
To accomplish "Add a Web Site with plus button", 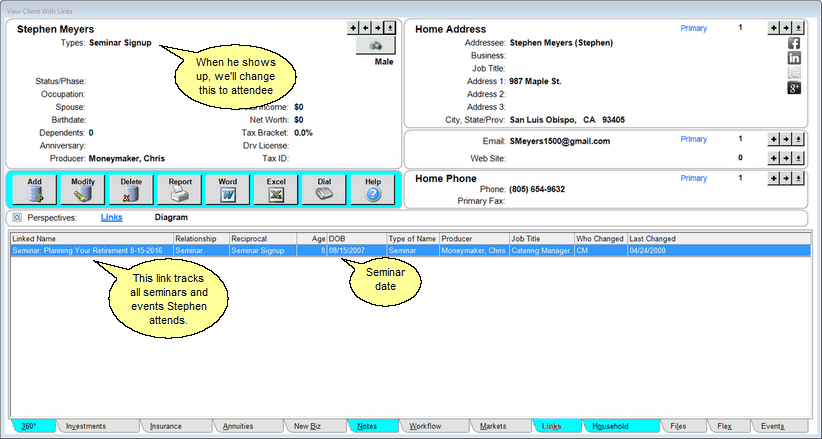I will point(774,157).
